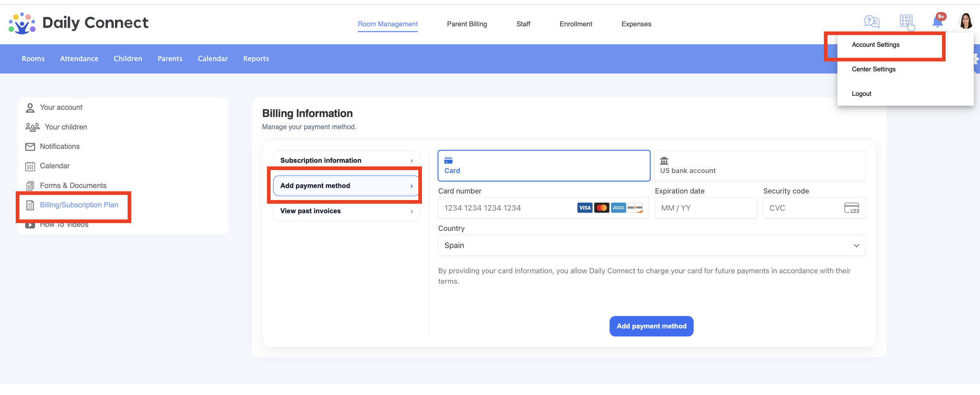Viewport: 980px width, 395px height.
Task: Switch to the Parent Billing tab
Action: (x=467, y=24)
